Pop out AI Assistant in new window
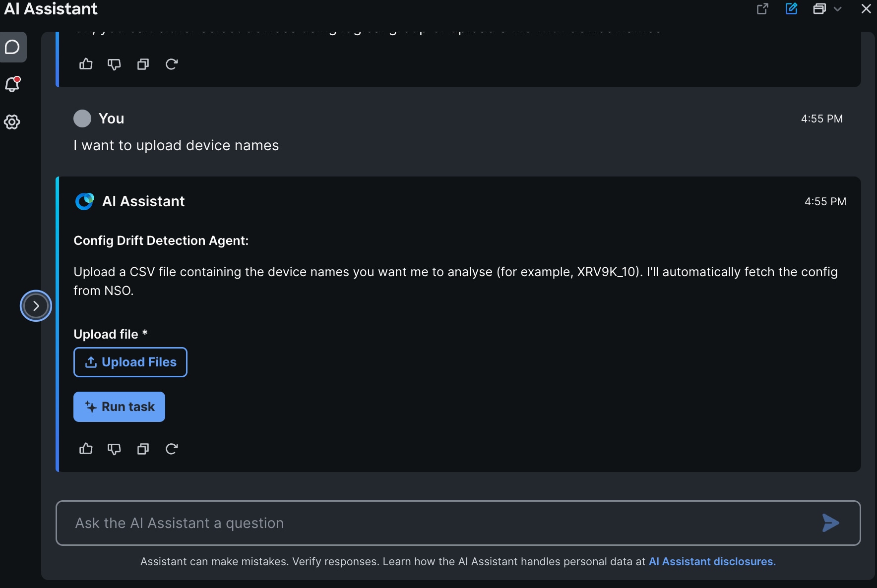877x588 pixels. click(x=762, y=9)
